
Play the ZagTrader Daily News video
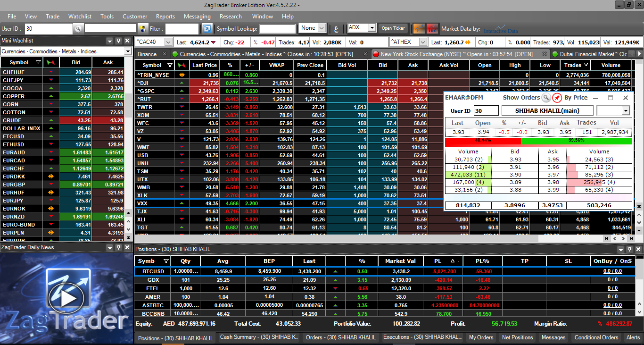click(x=67, y=298)
